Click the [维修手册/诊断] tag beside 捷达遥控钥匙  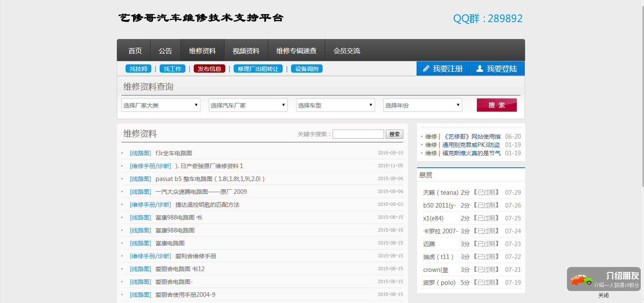click(x=151, y=205)
